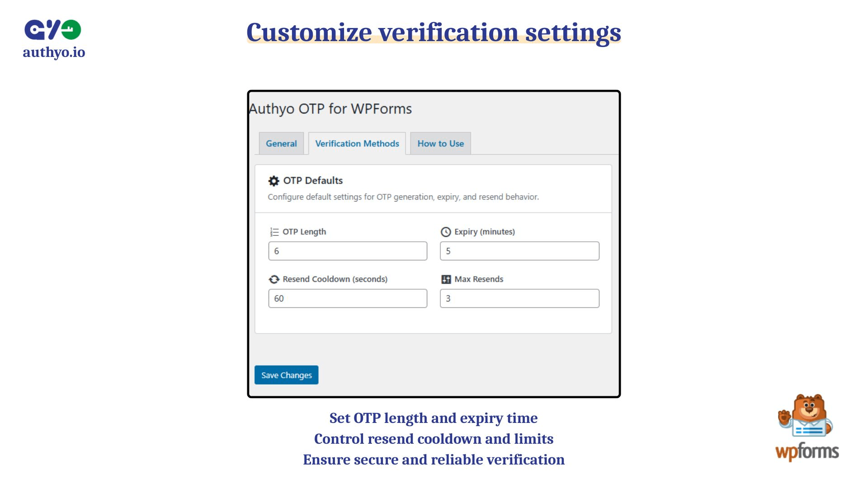Select the Max Resends input showing 3
This screenshot has width=868, height=488.
(519, 298)
